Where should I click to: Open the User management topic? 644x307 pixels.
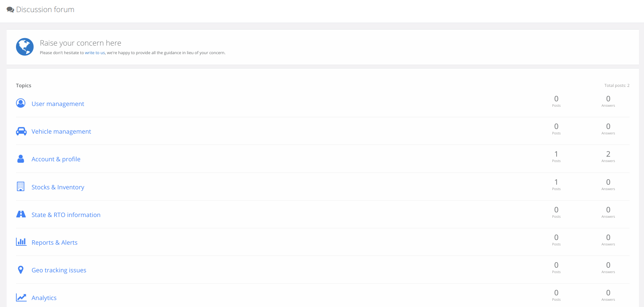coord(58,104)
